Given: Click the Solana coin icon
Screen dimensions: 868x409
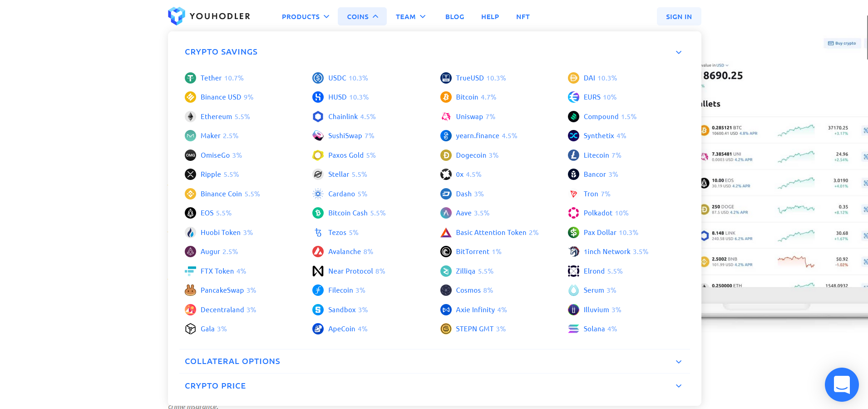Looking at the screenshot, I should pos(573,329).
